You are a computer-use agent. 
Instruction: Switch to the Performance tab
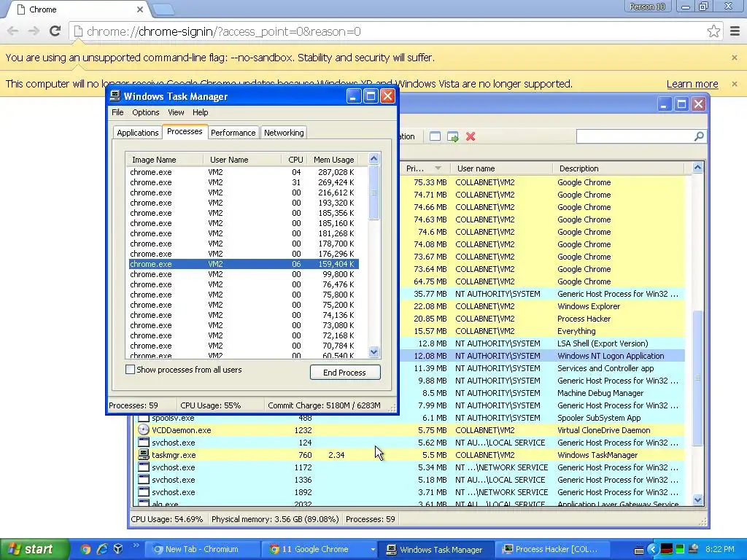[233, 133]
